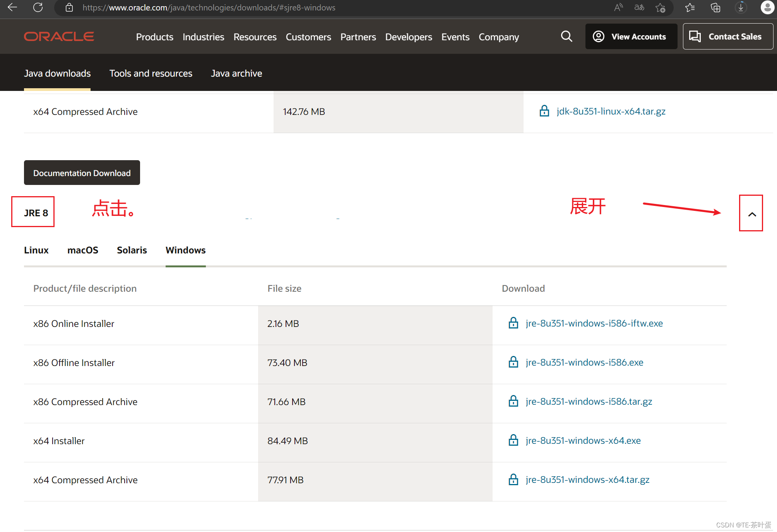Open the Company menu

499,37
